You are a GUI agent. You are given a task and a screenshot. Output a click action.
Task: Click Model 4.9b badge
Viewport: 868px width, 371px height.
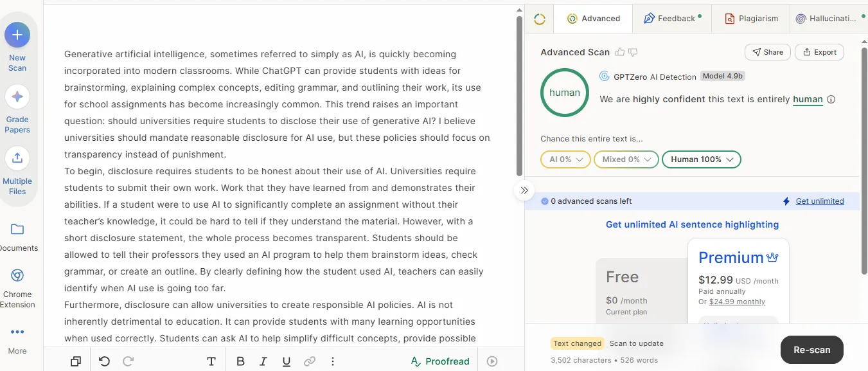click(723, 76)
